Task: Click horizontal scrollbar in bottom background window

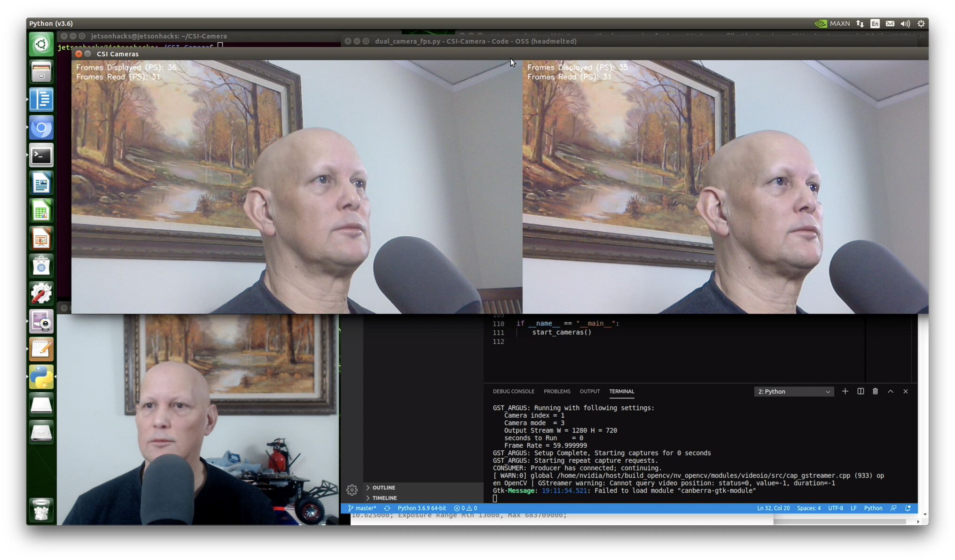Action: click(x=839, y=521)
